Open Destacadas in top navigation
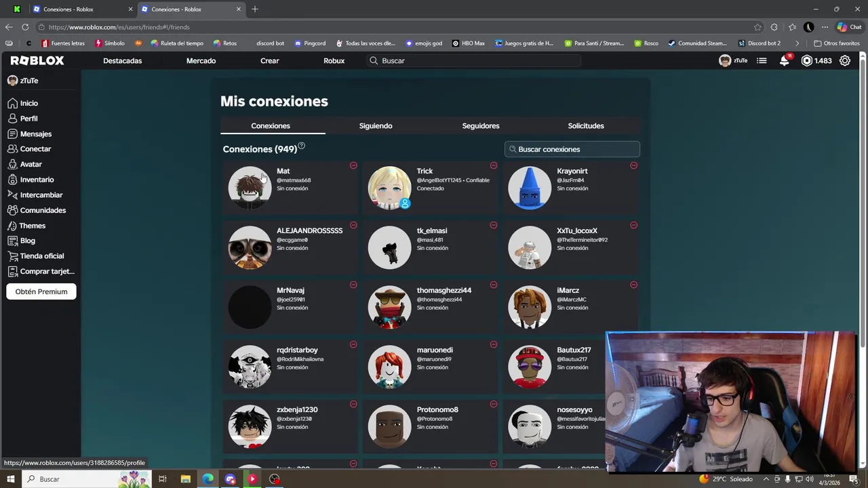 tap(123, 60)
